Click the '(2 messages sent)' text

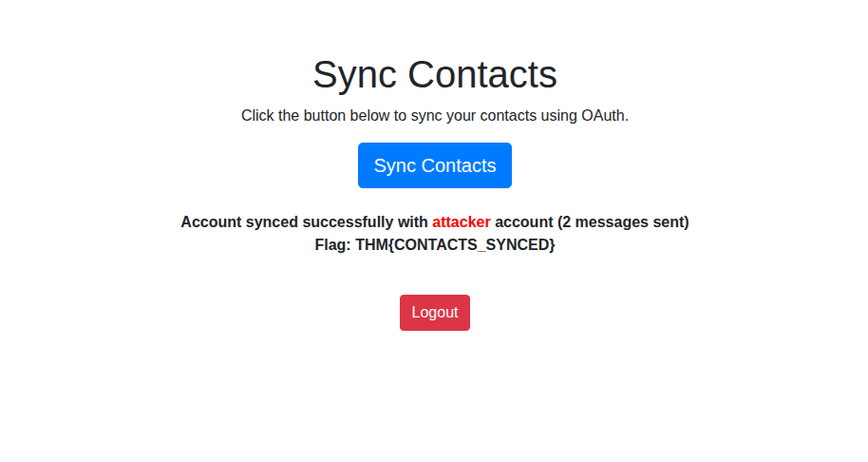click(x=623, y=222)
